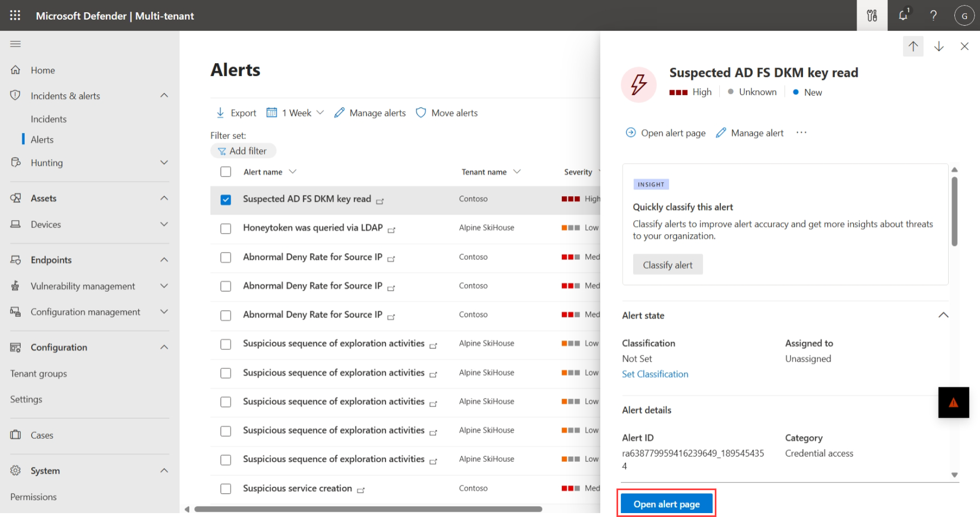Screen dimensions: 980x517
Task: Toggle the hamburger navigation menu
Action: 16,44
